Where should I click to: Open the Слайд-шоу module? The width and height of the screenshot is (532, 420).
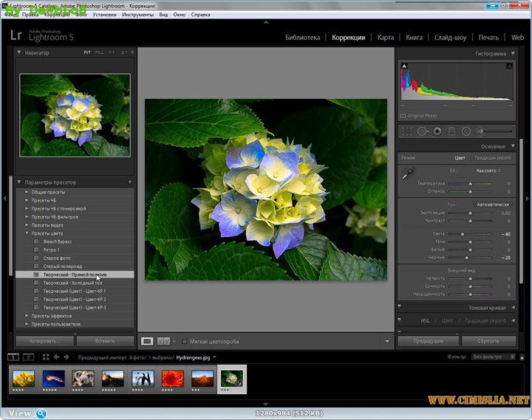tap(450, 37)
